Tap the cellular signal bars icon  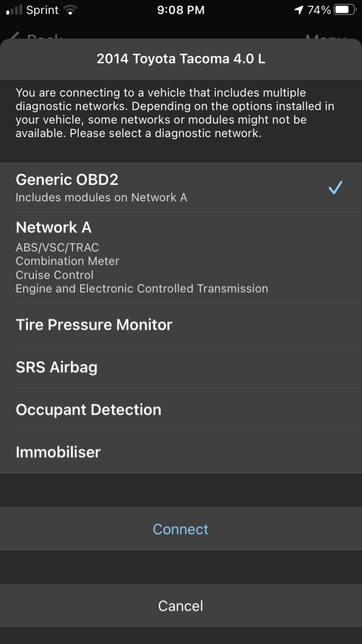pos(14,10)
